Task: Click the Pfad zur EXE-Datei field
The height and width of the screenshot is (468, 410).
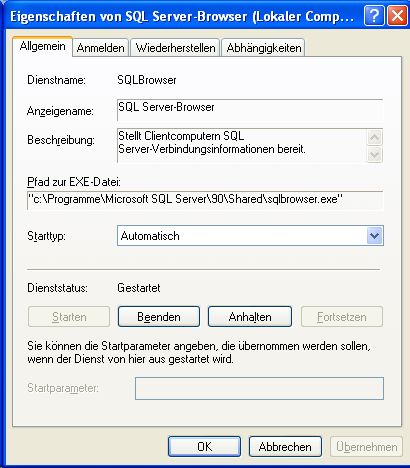Action: coord(205,200)
